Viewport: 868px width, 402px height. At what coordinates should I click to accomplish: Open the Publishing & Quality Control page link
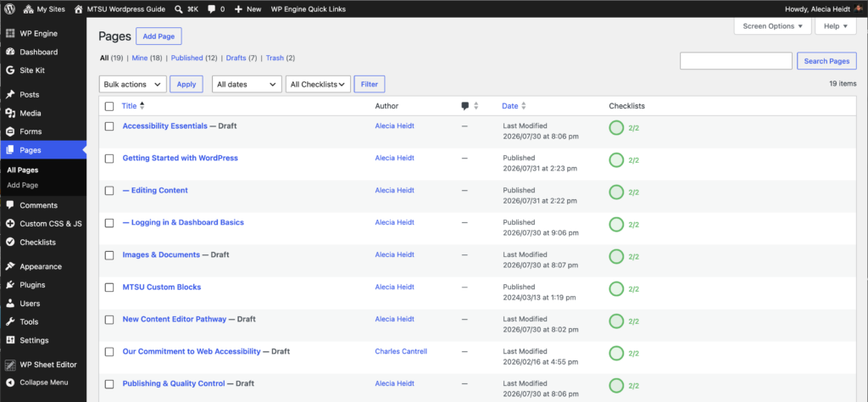174,383
